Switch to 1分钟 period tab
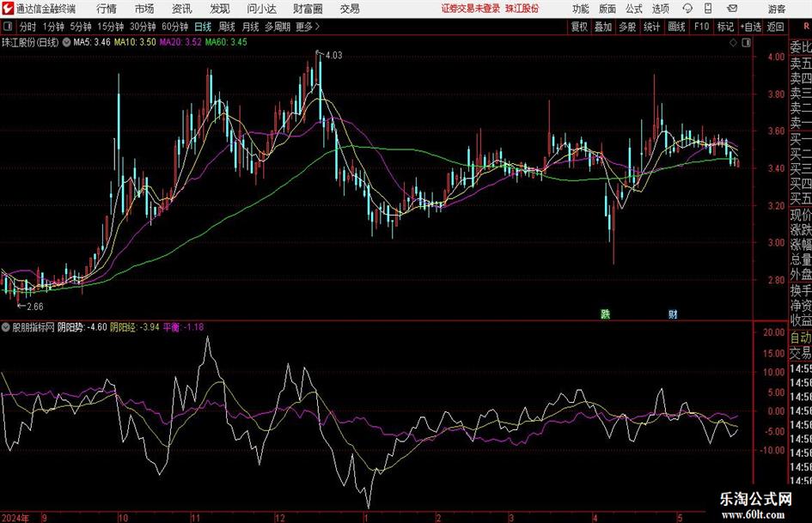The height and width of the screenshot is (523, 812). coord(52,27)
